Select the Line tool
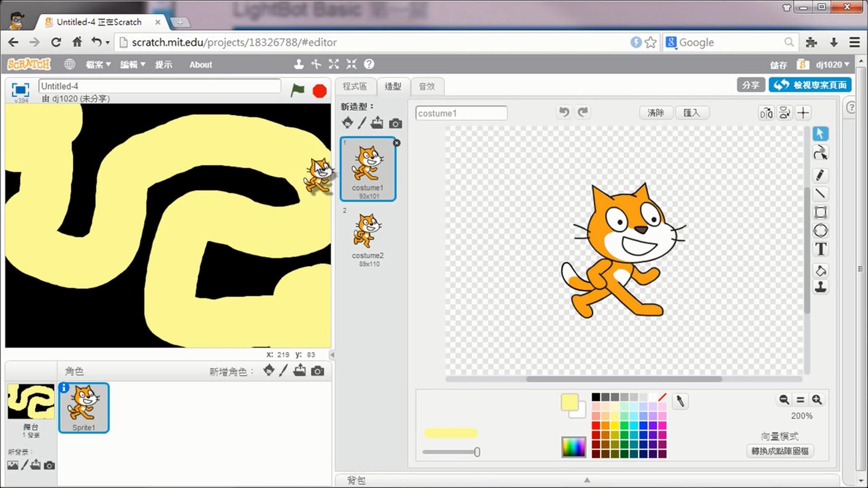This screenshot has width=868, height=488. pyautogui.click(x=821, y=193)
